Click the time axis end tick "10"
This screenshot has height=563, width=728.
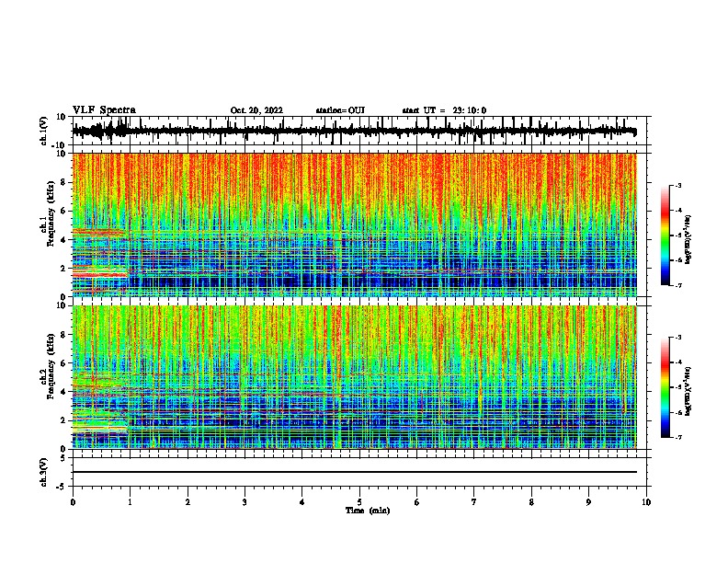[646, 502]
